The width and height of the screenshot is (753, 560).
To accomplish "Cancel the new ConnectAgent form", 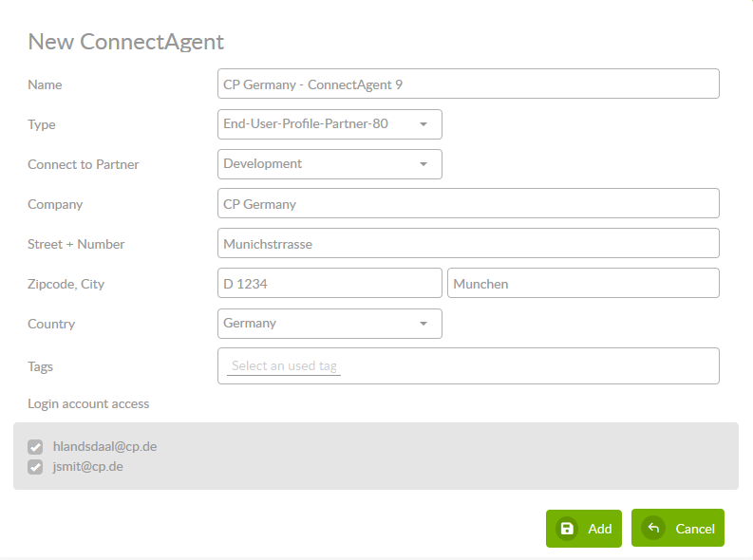I will [677, 529].
